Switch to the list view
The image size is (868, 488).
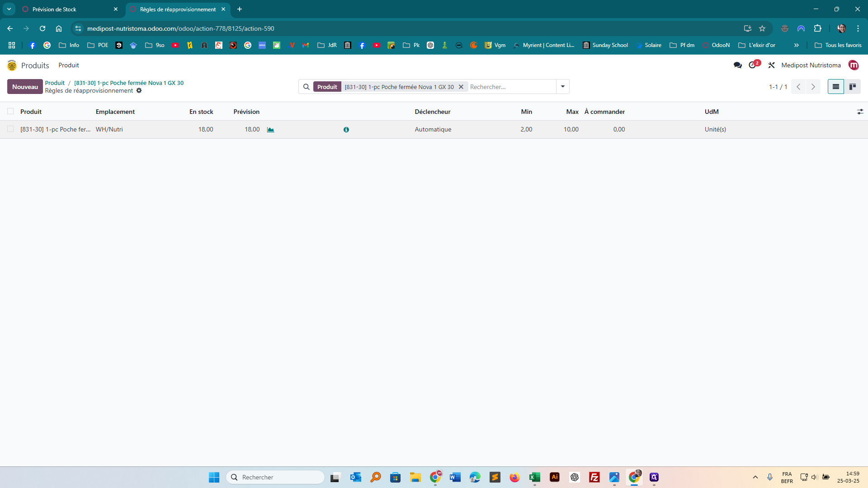(x=835, y=87)
